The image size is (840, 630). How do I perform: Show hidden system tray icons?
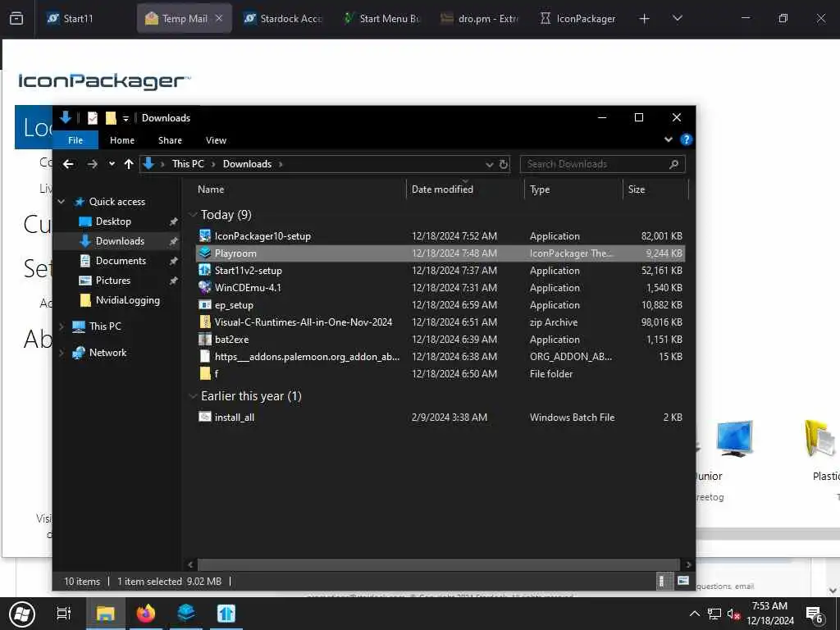(x=694, y=614)
